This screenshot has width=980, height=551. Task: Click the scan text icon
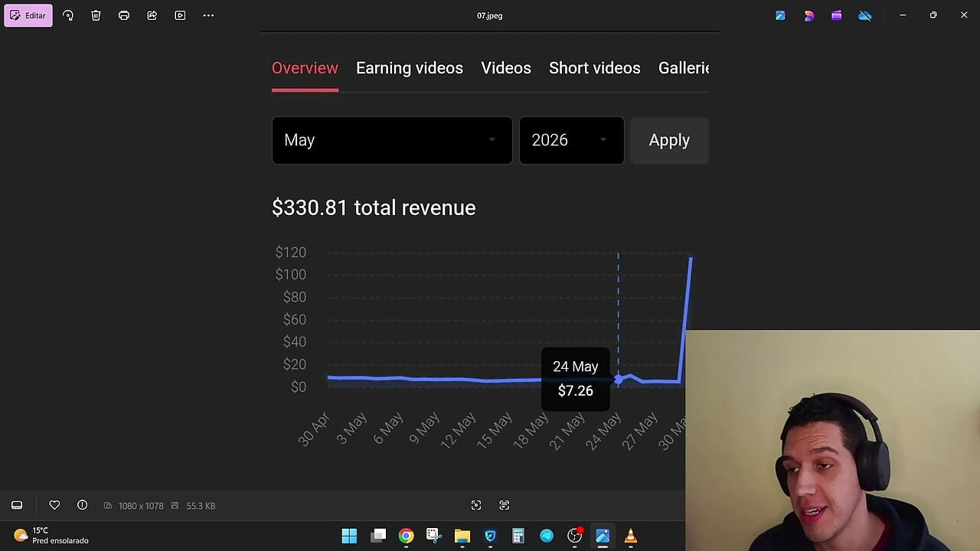(x=504, y=505)
